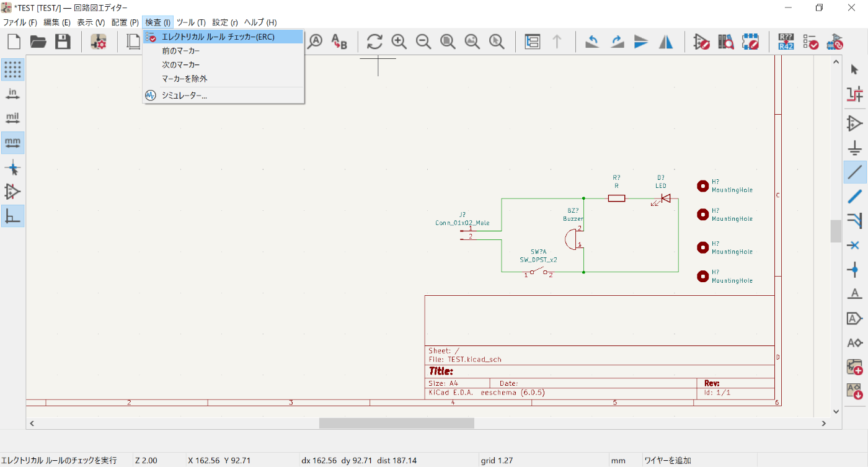Open the 配置 (Place) menu
This screenshot has height=467, width=868.
click(x=125, y=22)
